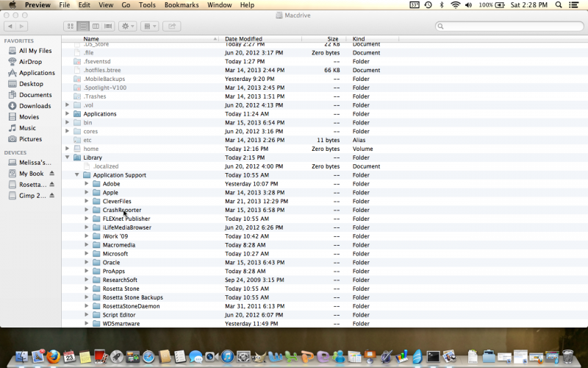Expand the Applications folder row

coord(67,114)
